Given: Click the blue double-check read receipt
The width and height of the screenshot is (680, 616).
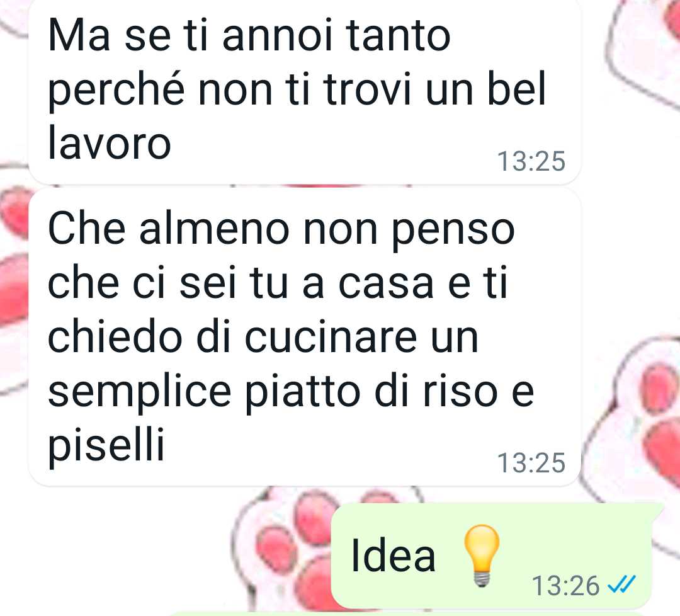Looking at the screenshot, I should coord(622,585).
